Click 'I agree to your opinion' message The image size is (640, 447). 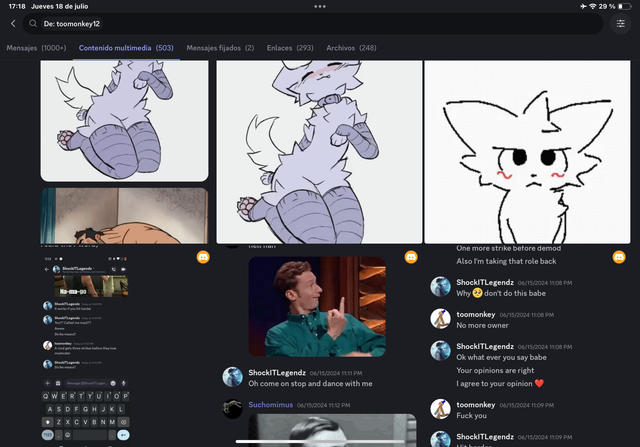click(x=500, y=384)
